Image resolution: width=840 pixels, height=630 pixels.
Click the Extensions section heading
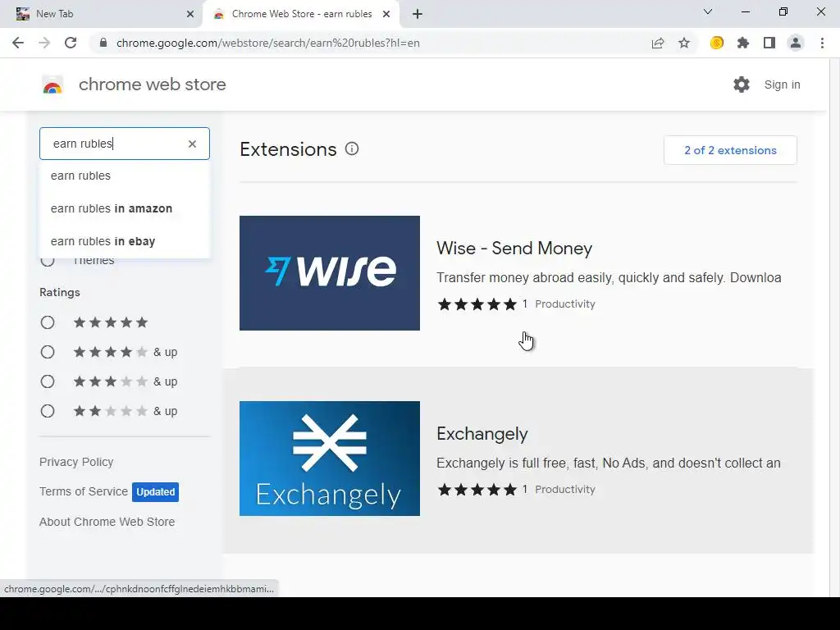point(288,149)
